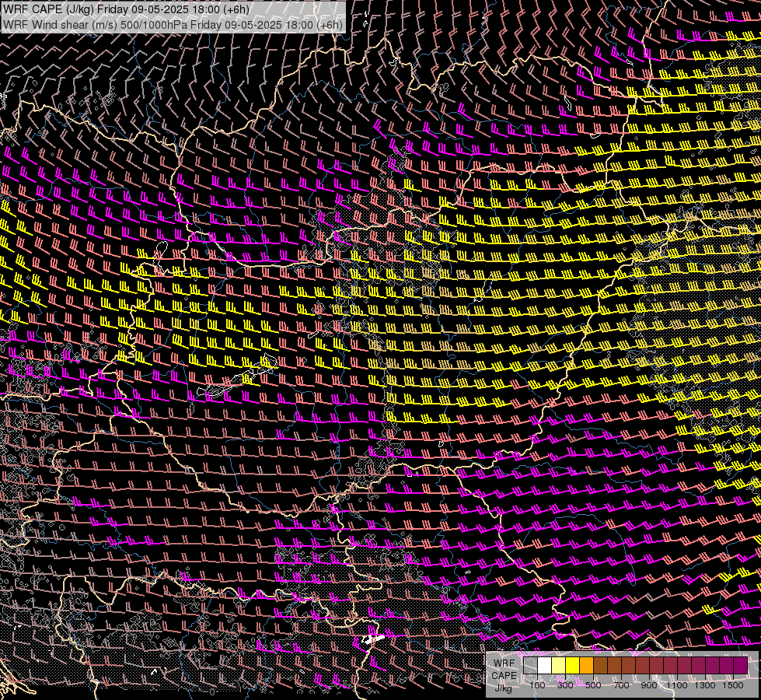Click the 300 legend value label

[x=565, y=685]
